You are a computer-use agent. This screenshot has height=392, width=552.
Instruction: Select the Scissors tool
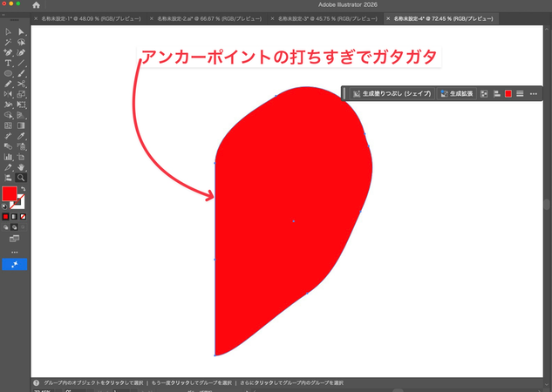click(x=21, y=84)
